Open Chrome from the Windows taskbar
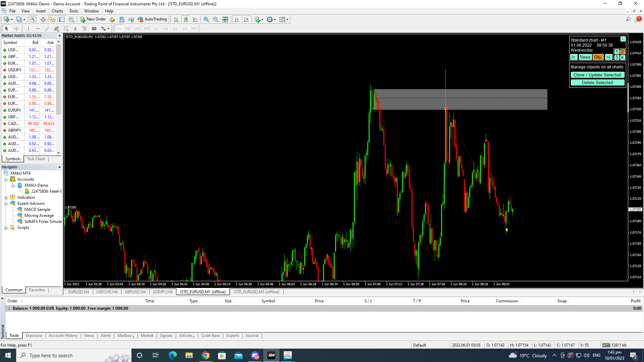644x362 pixels. [x=206, y=356]
